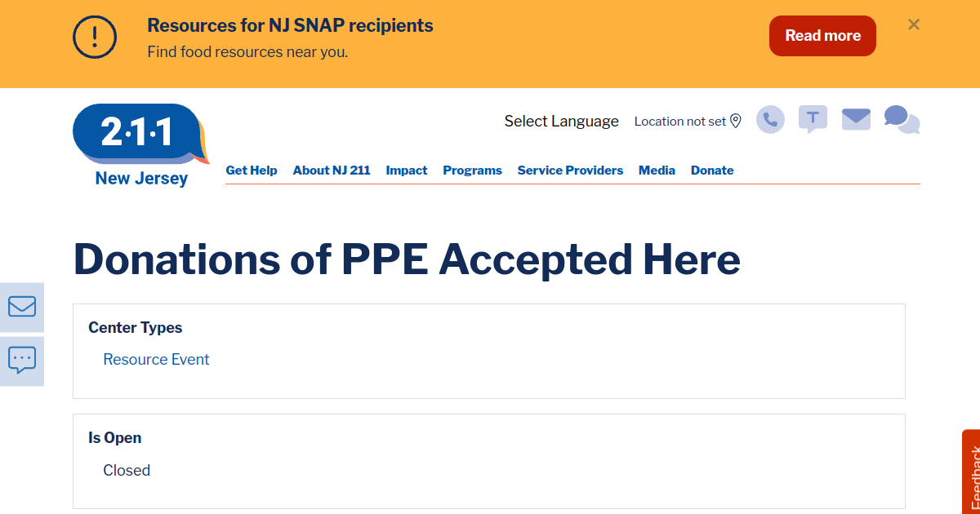Click the email envelope icon in header
The height and width of the screenshot is (514, 980).
[x=856, y=119]
